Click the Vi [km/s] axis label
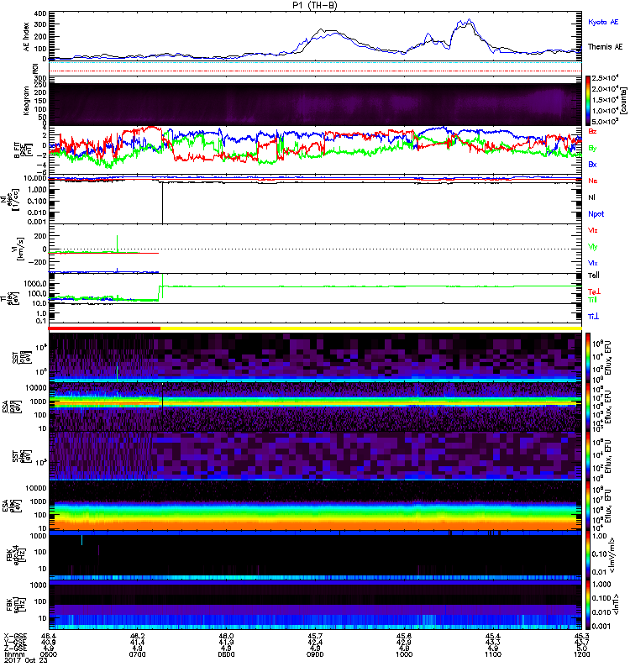The image size is (630, 672). click(x=18, y=249)
